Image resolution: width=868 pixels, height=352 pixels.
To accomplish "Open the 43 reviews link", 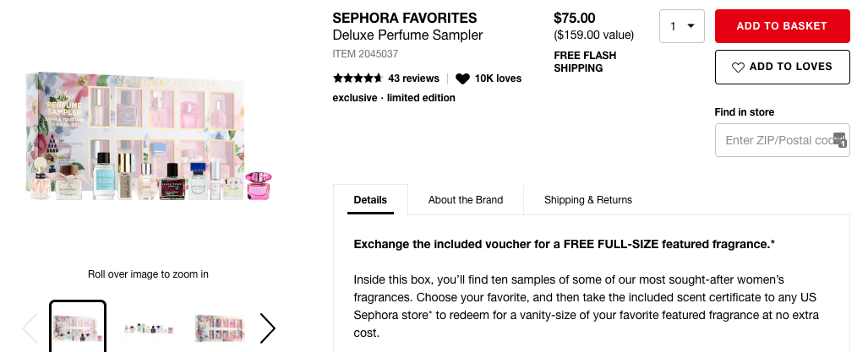I will [413, 79].
